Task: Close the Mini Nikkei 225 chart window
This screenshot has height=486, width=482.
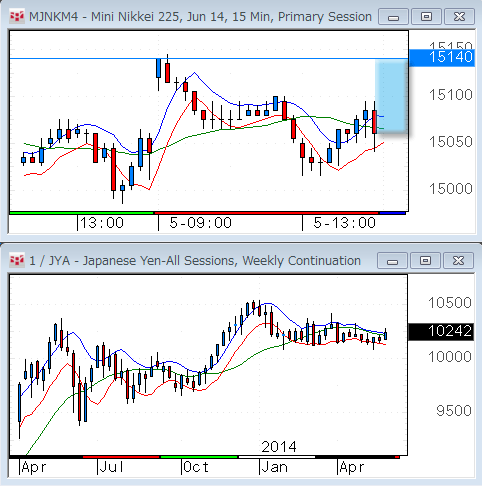Action: pyautogui.click(x=459, y=17)
